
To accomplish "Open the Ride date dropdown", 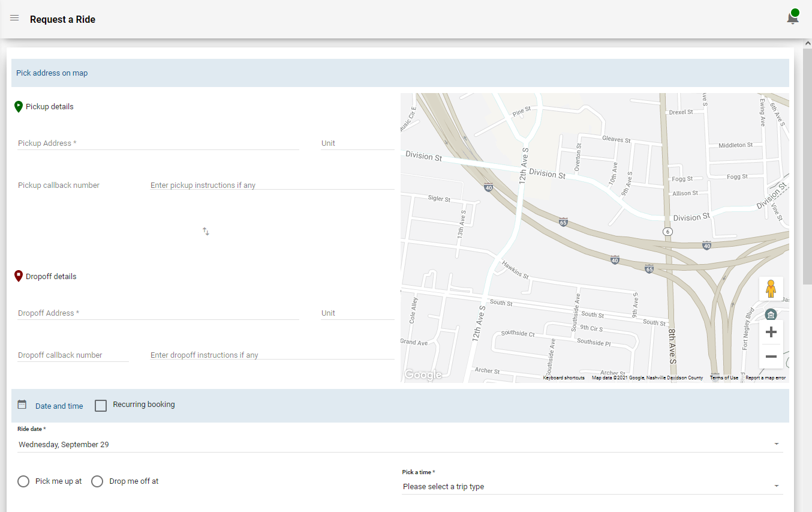I will coord(777,444).
